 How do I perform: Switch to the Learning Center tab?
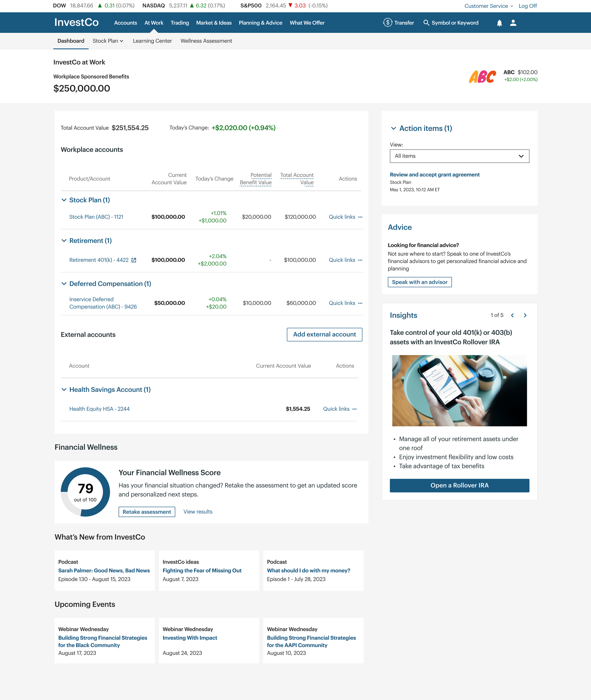tap(152, 41)
